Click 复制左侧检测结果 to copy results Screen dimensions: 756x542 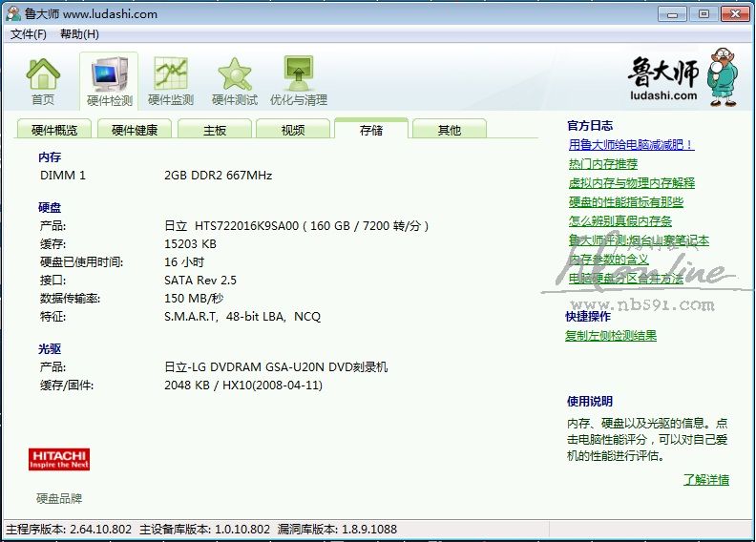pos(611,336)
